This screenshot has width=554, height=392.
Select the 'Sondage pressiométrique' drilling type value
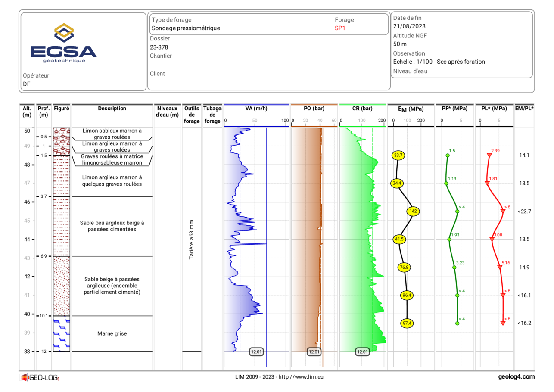tap(186, 28)
